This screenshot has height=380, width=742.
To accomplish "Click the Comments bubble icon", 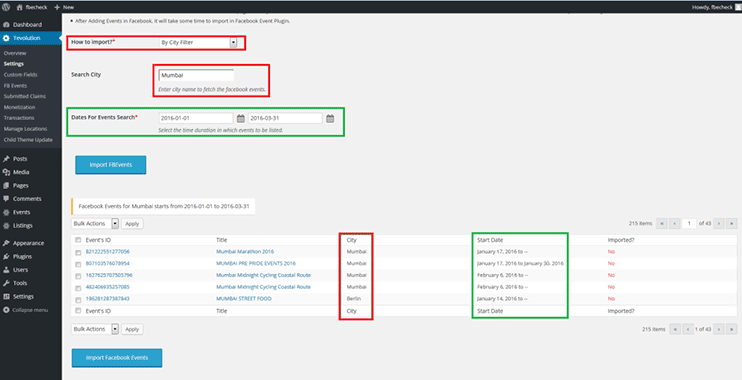I will pyautogui.click(x=6, y=199).
